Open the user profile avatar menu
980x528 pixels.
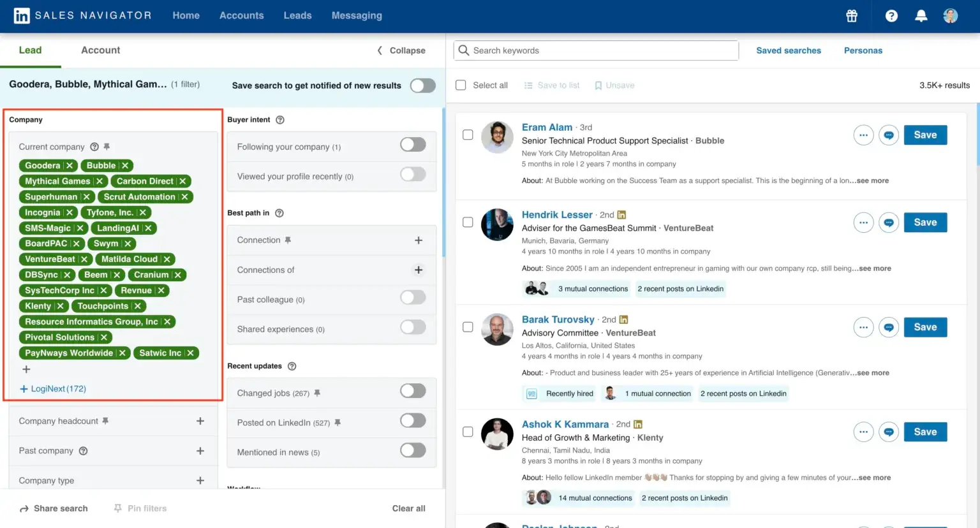(x=951, y=16)
